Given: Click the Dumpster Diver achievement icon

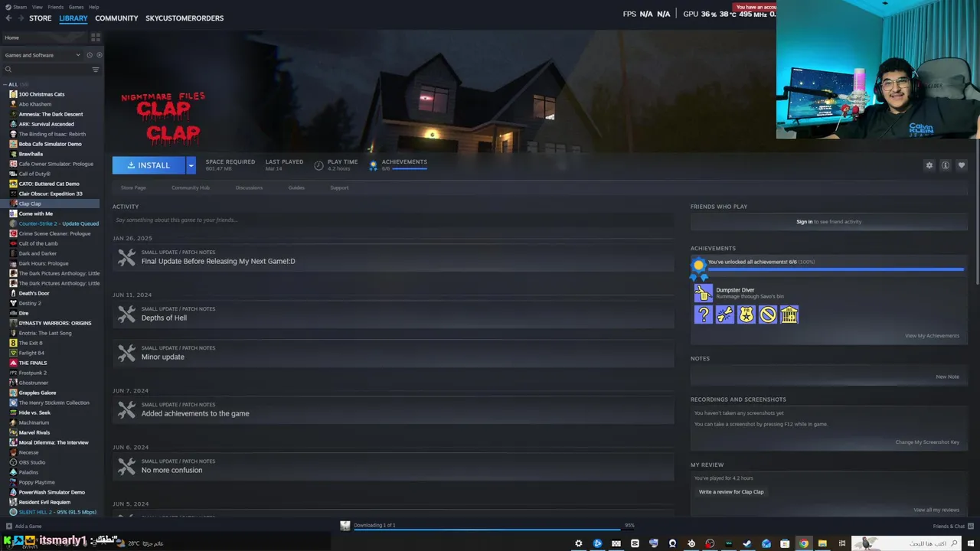Looking at the screenshot, I should point(703,292).
